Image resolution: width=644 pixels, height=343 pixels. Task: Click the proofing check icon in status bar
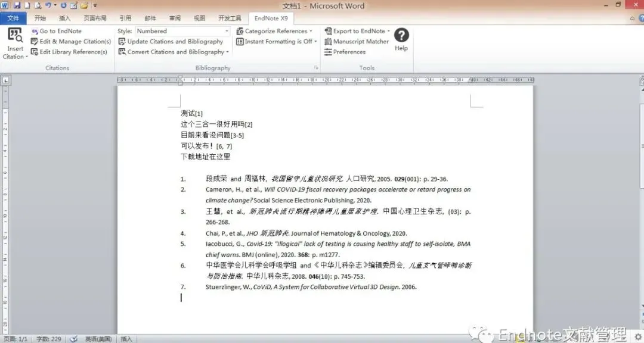click(73, 339)
